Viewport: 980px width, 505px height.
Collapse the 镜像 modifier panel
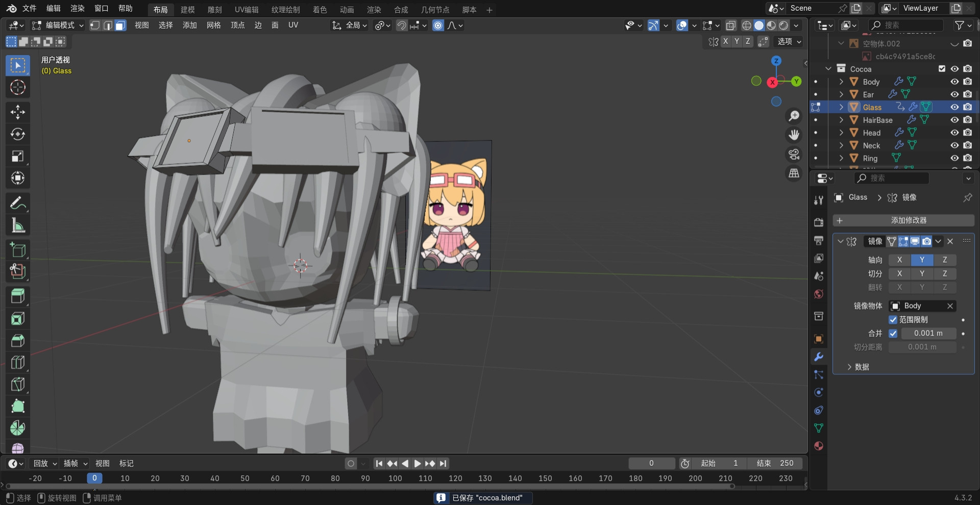pyautogui.click(x=840, y=241)
